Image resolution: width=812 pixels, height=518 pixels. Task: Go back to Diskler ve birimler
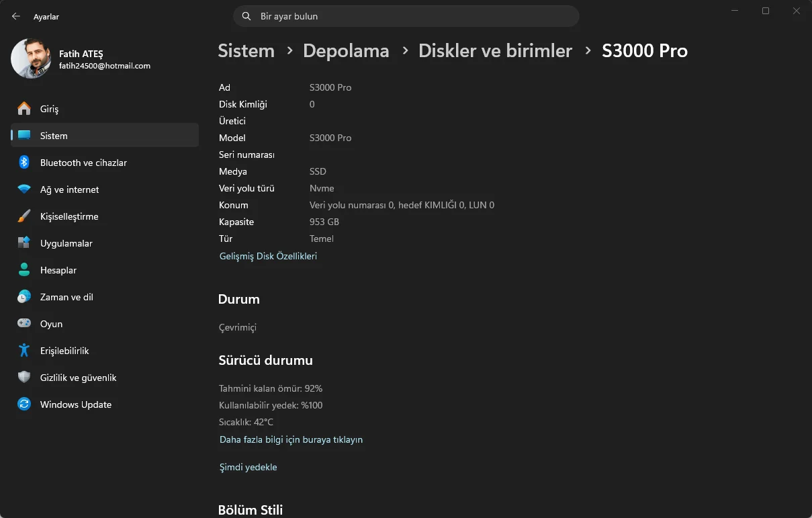(495, 51)
